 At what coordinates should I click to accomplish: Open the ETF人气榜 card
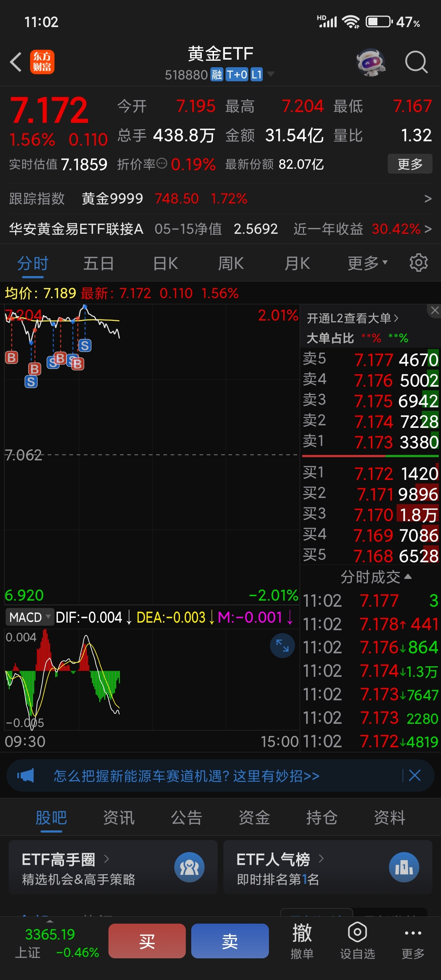pos(327,867)
